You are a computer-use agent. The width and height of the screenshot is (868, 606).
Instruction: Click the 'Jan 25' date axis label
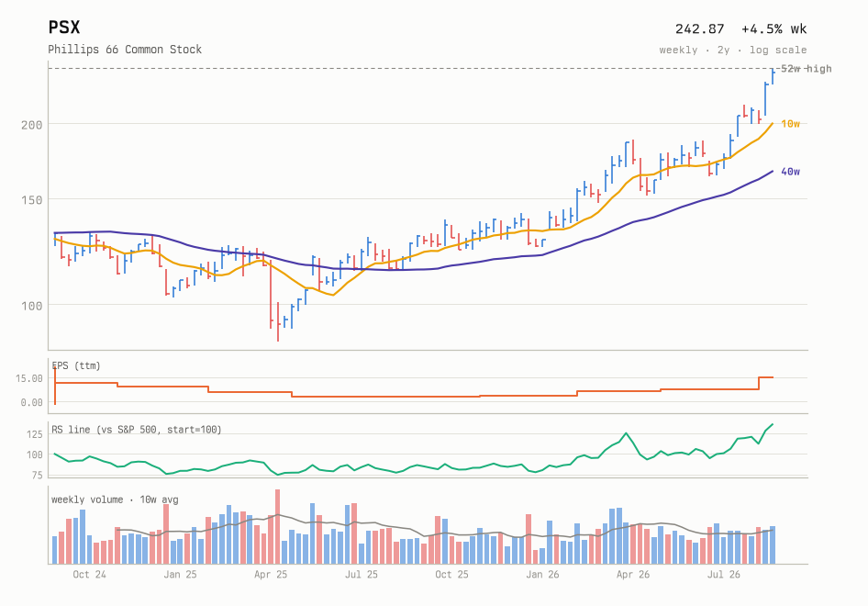tap(180, 575)
